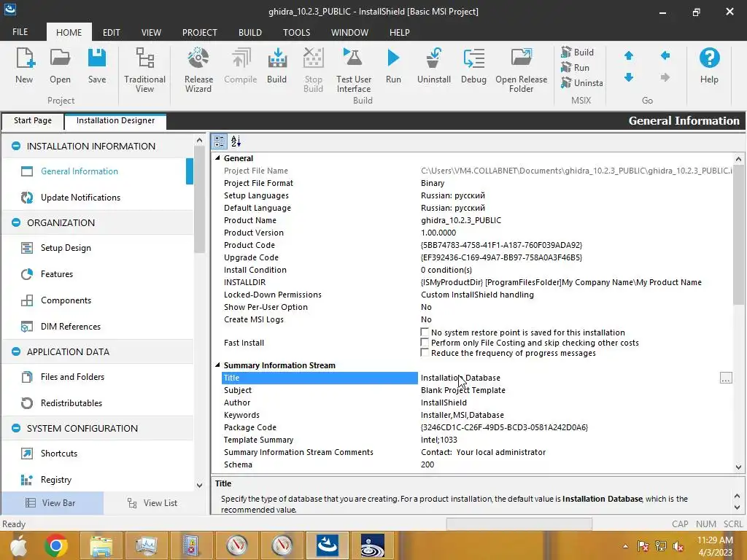Open Release Folder from ribbon
Viewport: 747px width, 560px height.
[x=521, y=69]
